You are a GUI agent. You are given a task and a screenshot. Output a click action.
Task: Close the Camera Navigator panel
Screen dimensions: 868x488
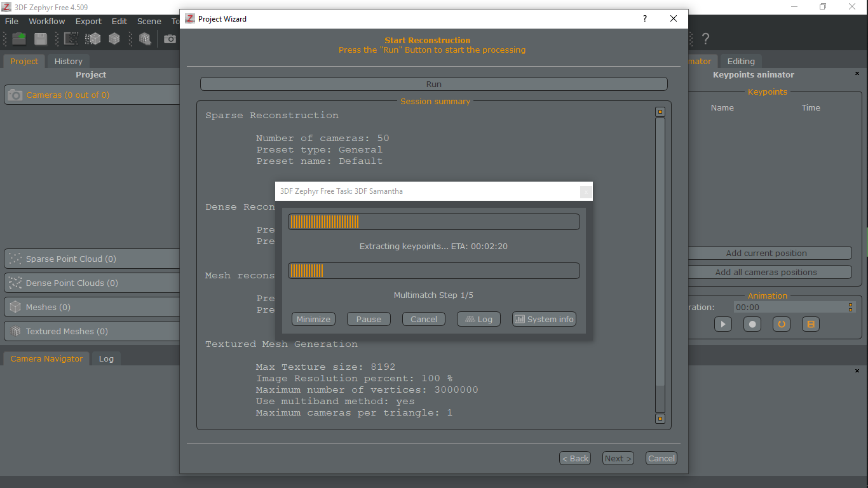tap(857, 370)
